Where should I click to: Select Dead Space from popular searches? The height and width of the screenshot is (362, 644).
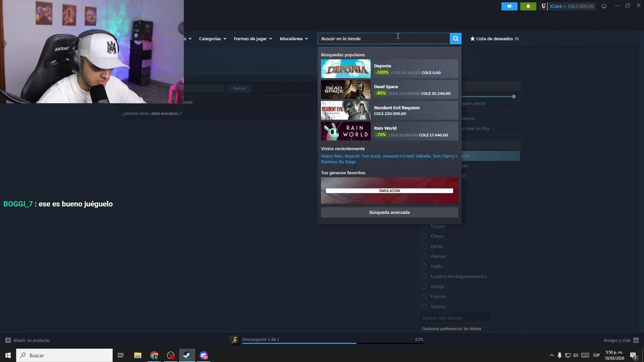tap(389, 89)
